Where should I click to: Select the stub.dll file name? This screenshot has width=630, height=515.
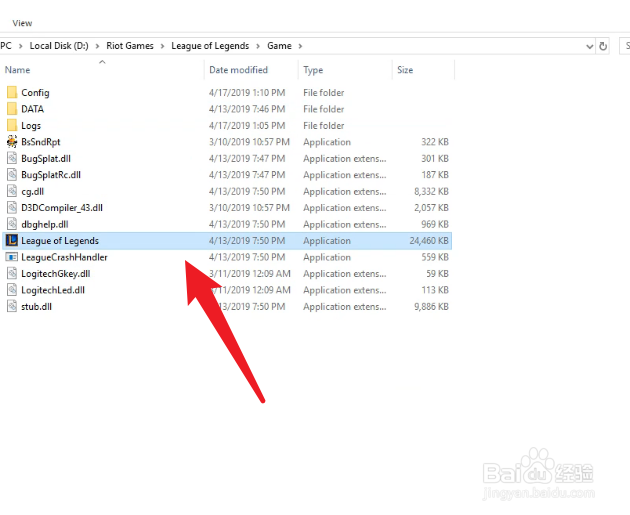(x=37, y=307)
